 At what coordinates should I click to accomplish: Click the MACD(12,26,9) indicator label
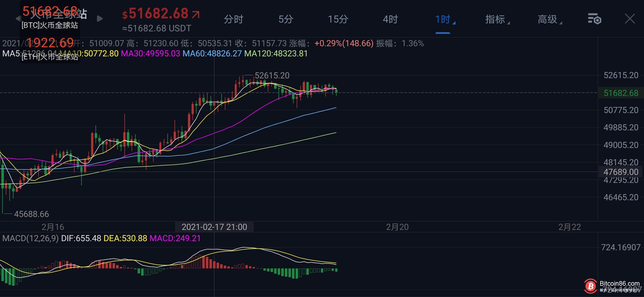pos(30,238)
